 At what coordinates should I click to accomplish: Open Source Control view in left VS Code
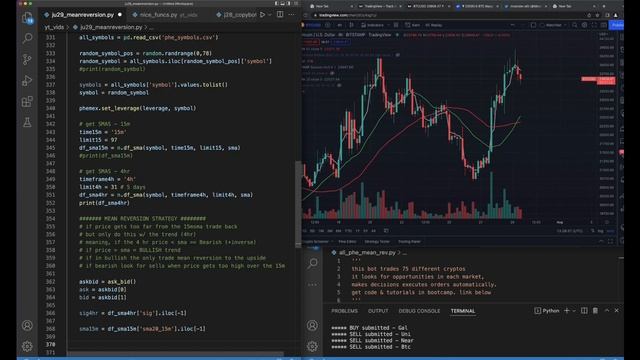[x=27, y=60]
